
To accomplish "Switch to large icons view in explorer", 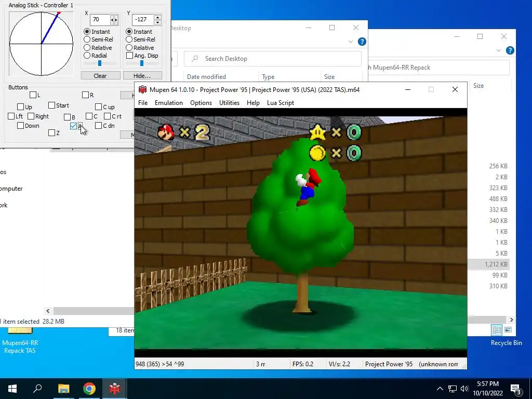I will coord(508,330).
